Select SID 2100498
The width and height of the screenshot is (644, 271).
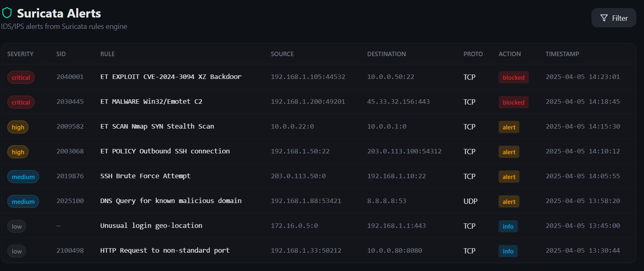point(70,250)
